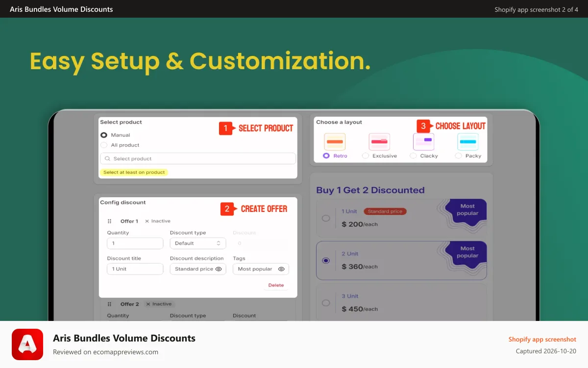Click the $ 360/each price text
Viewport: 588px width, 368px height.
[360, 267]
